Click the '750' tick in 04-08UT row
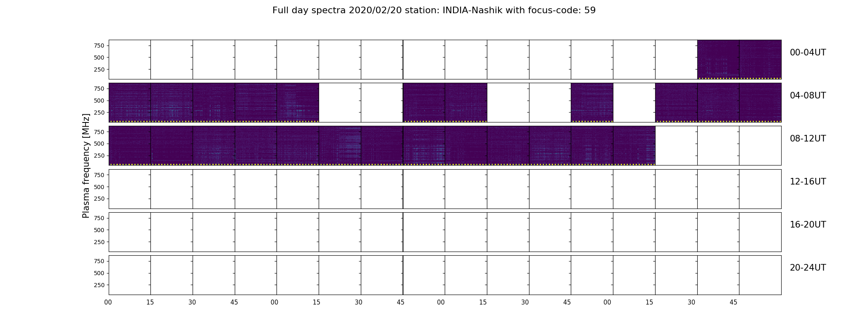The width and height of the screenshot is (868, 331). (99, 89)
